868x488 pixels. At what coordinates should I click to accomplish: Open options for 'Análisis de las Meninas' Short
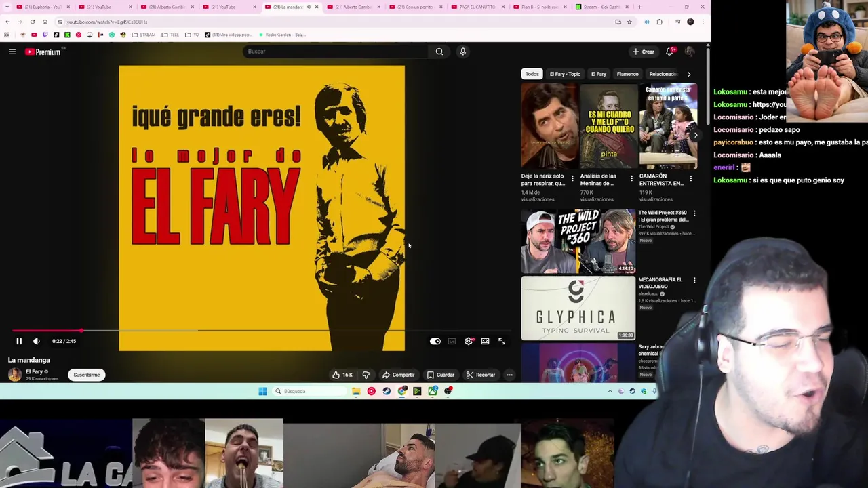pos(631,179)
